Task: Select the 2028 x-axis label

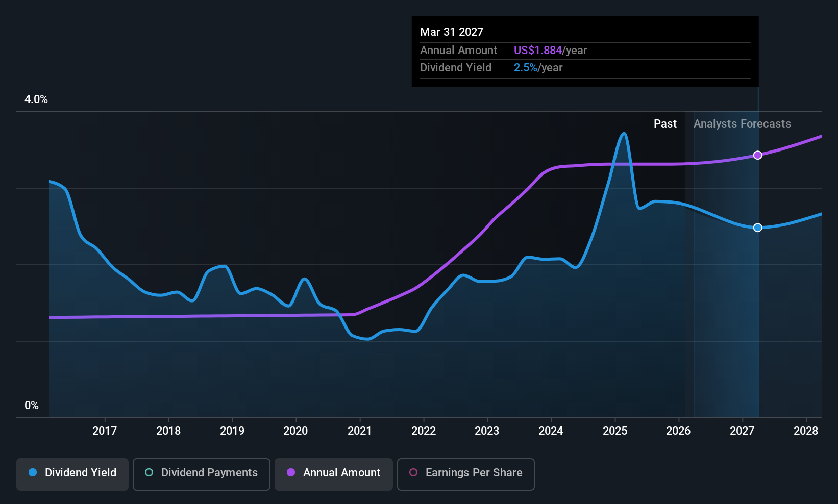Action: pyautogui.click(x=806, y=431)
